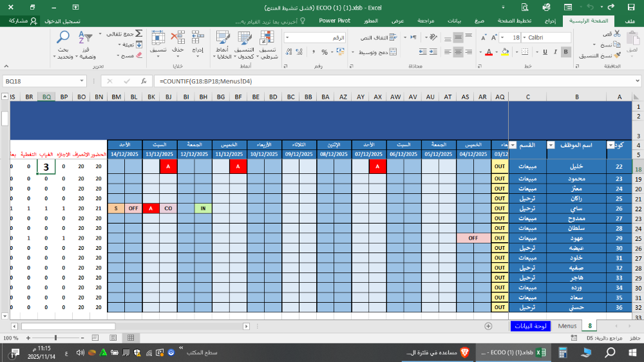Click the Format Painter brush icon
The width and height of the screenshot is (644, 362).
(x=618, y=56)
